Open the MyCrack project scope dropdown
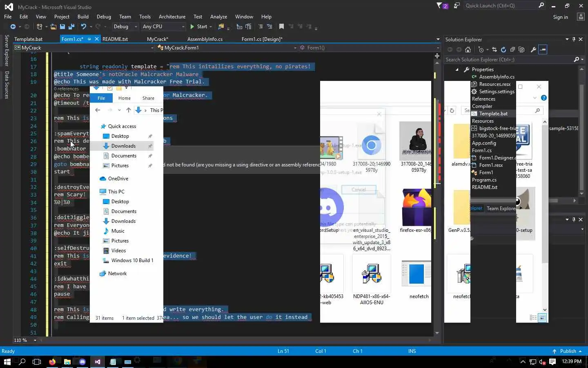This screenshot has height=368, width=588. (x=84, y=48)
